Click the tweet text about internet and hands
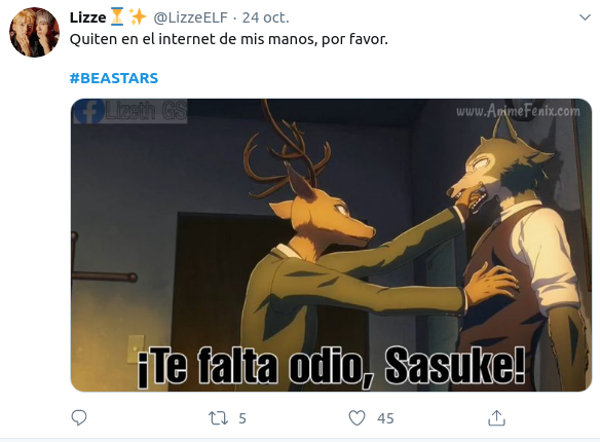The height and width of the screenshot is (442, 600). point(229,39)
